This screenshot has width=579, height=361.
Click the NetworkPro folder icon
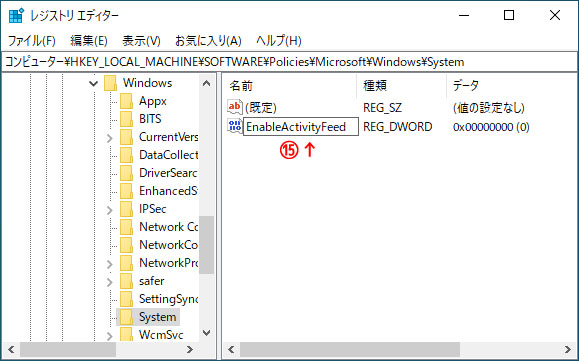[x=126, y=263]
